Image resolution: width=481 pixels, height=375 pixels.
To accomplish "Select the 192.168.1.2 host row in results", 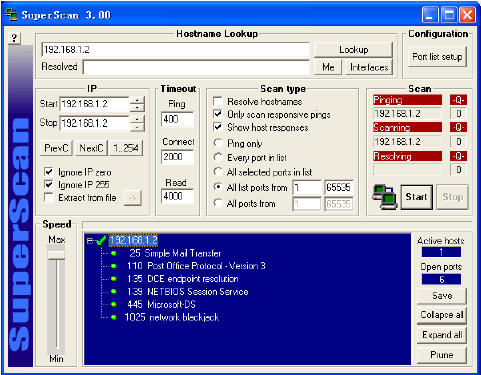I will [133, 240].
